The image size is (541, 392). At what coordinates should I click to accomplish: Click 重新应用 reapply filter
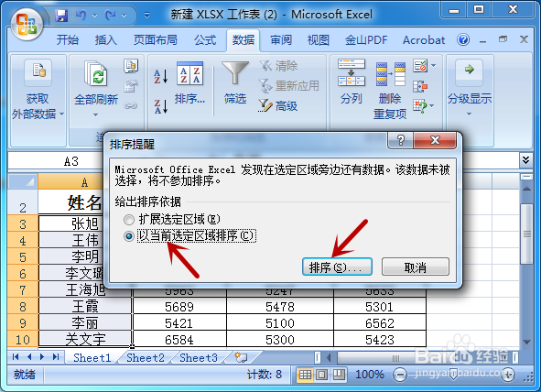pos(289,86)
